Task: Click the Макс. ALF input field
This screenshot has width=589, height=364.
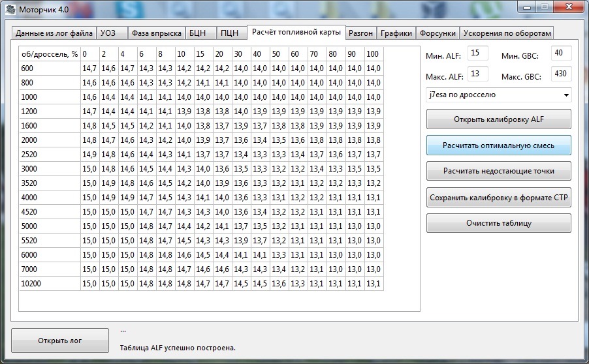Action: 477,74
